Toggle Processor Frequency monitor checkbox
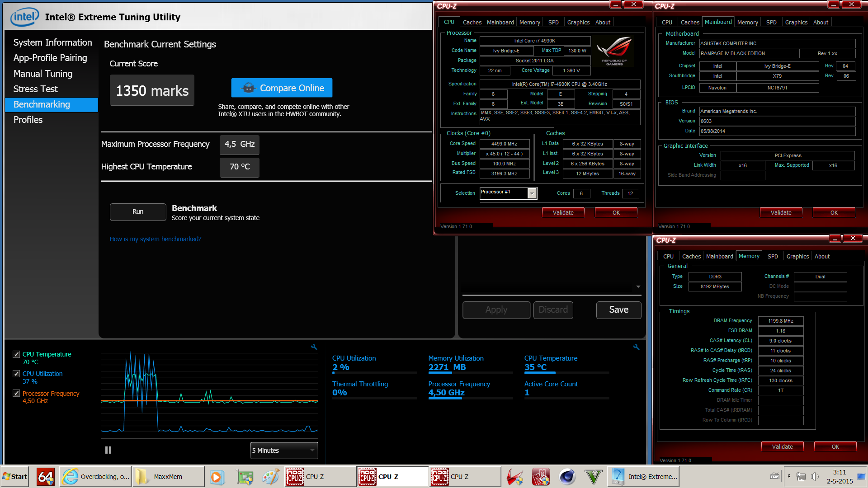 pyautogui.click(x=16, y=394)
